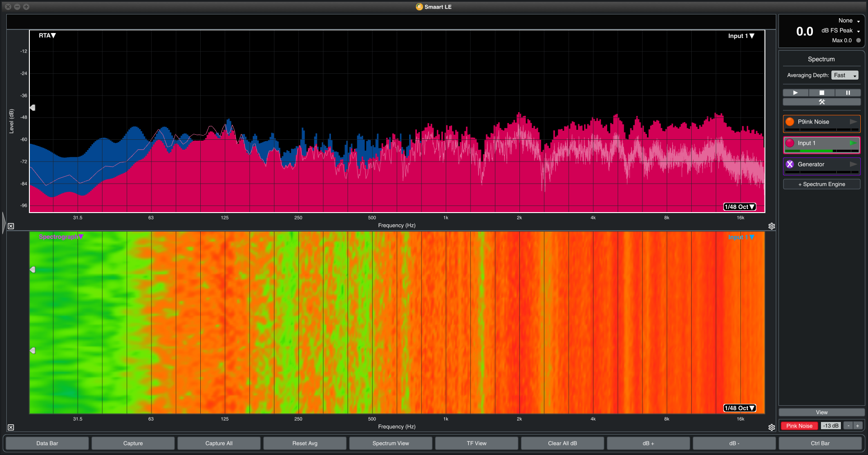The image size is (868, 455).
Task: Close the RTA pane with X box
Action: click(x=11, y=226)
